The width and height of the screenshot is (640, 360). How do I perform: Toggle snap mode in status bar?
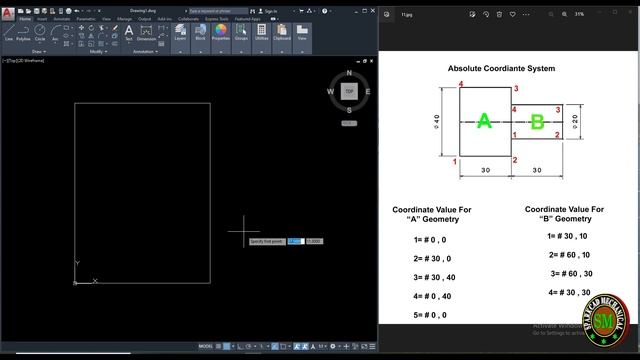coord(227,347)
